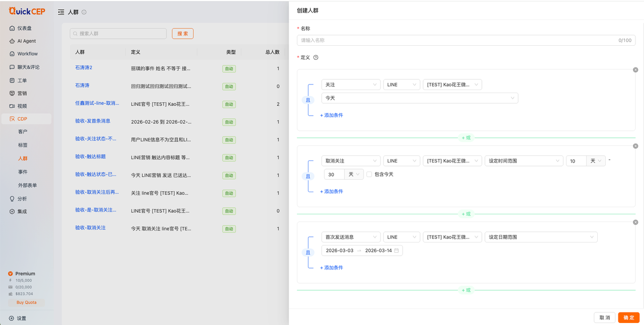The width and height of the screenshot is (644, 325).
Task: Click the QuickCEP logo
Action: [27, 11]
